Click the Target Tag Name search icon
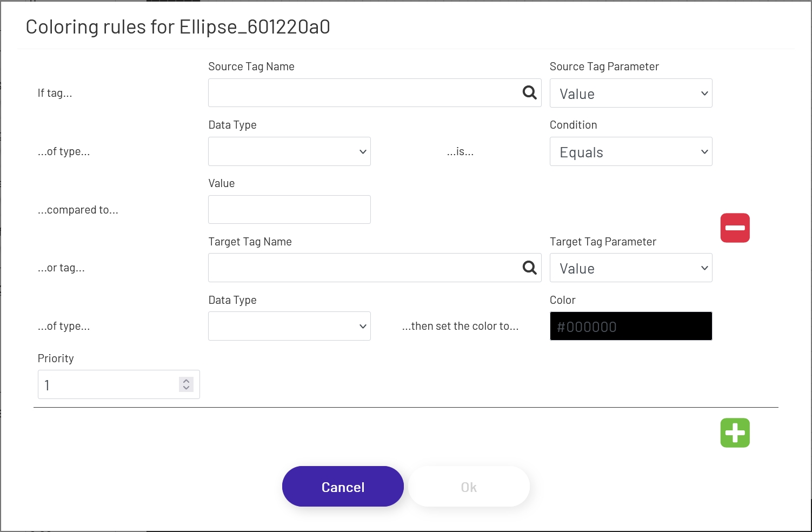 click(x=529, y=267)
